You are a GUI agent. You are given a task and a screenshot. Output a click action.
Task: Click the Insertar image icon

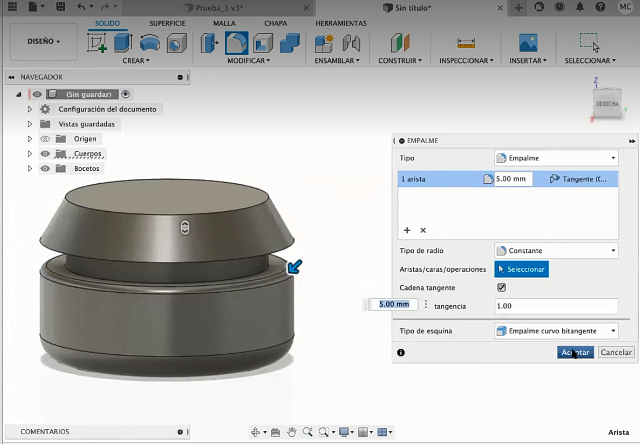click(528, 43)
